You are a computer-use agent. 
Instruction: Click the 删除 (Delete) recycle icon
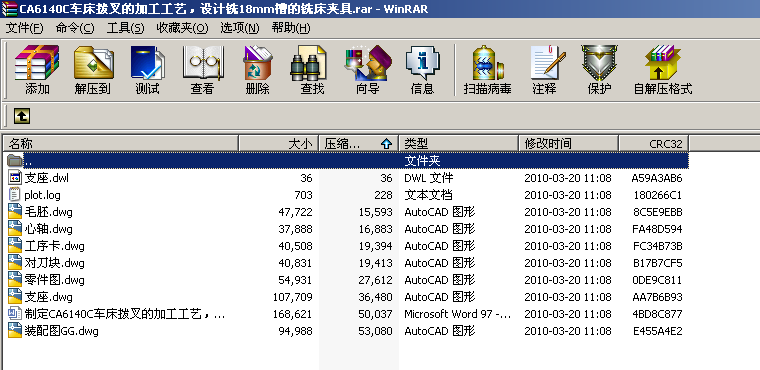click(x=257, y=63)
